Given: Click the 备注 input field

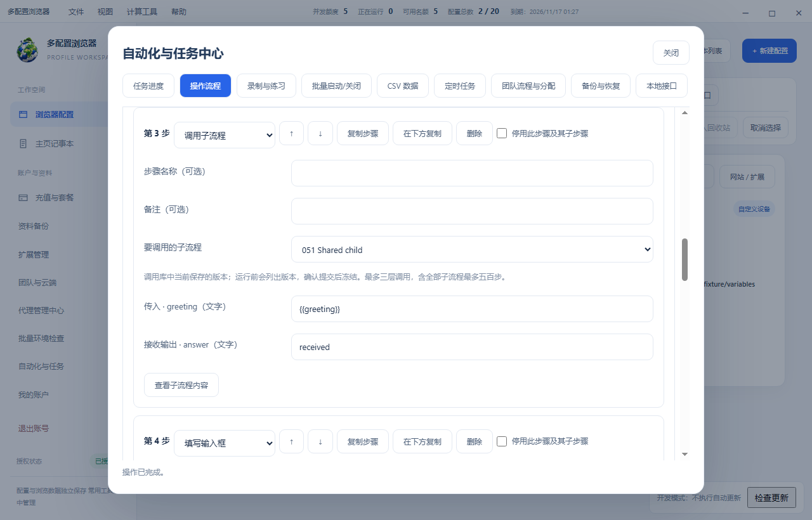Looking at the screenshot, I should tap(472, 211).
